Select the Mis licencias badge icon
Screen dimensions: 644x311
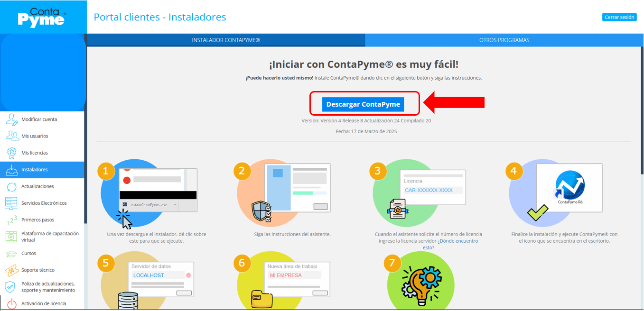point(12,153)
